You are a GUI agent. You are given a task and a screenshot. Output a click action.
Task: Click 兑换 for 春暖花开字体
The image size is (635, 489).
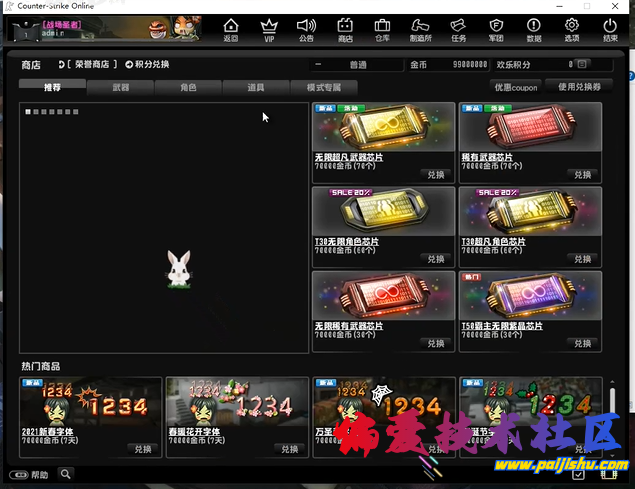pyautogui.click(x=290, y=449)
